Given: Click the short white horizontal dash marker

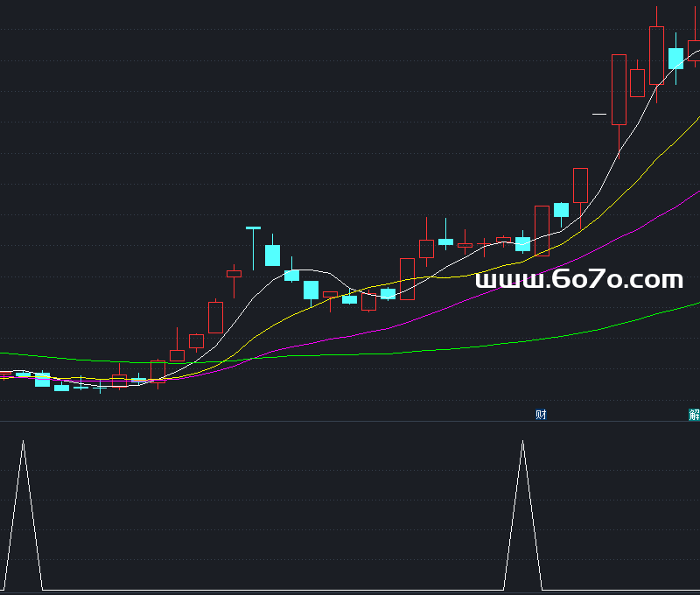Looking at the screenshot, I should (x=599, y=115).
